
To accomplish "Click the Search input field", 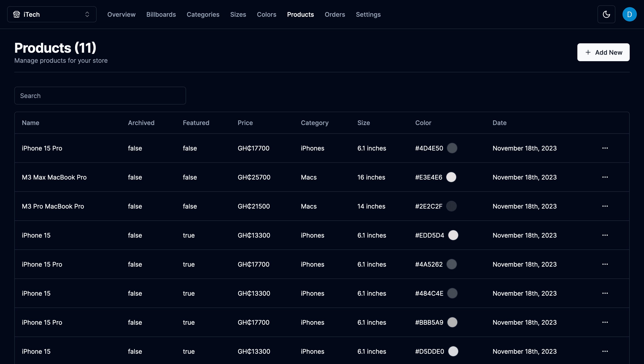I will (x=100, y=95).
